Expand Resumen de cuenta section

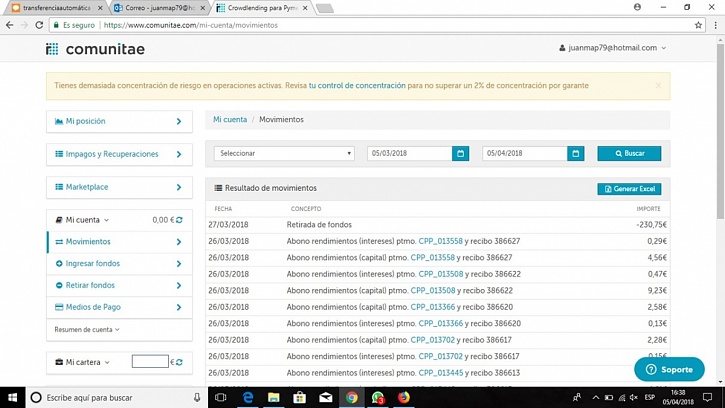point(87,329)
